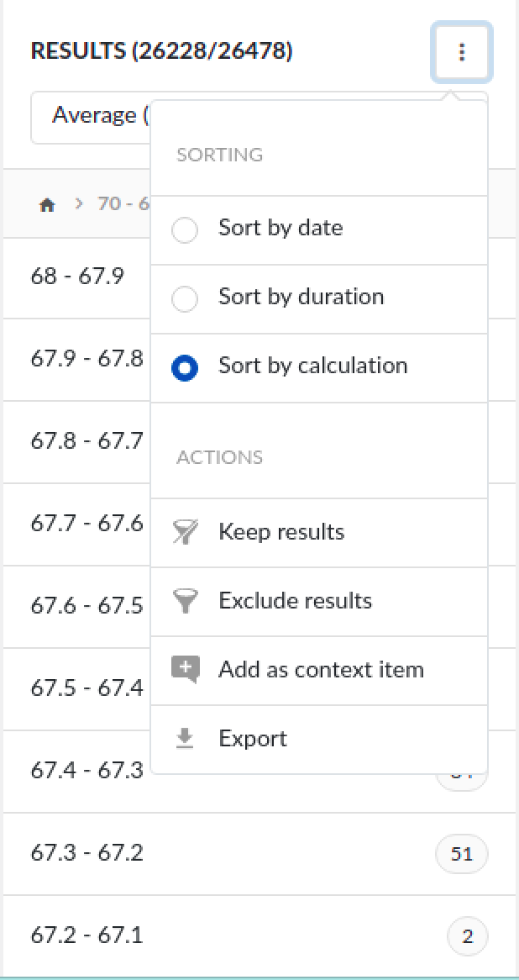Screen dimensions: 519x980
Task: Click the count badge showing 51
Action: point(461,853)
